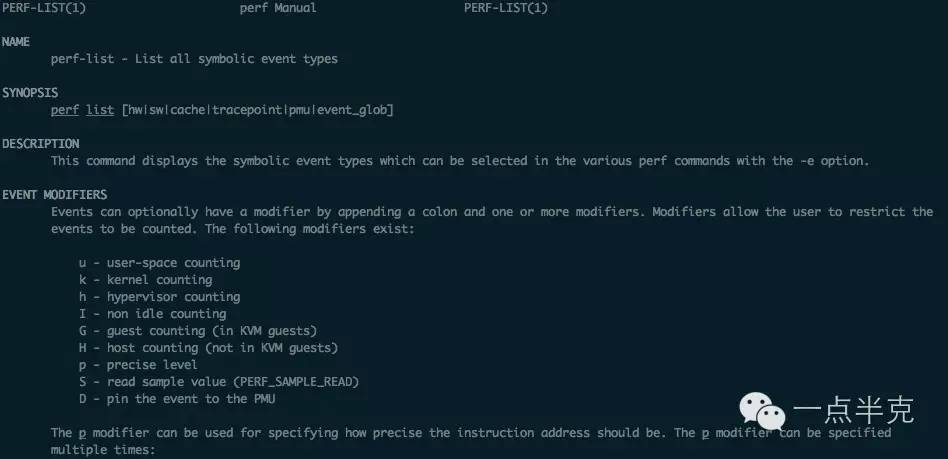Click the NAME section heading

[x=16, y=42]
